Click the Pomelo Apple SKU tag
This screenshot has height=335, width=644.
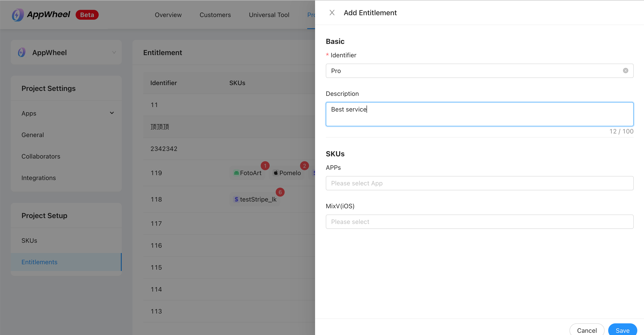[287, 173]
